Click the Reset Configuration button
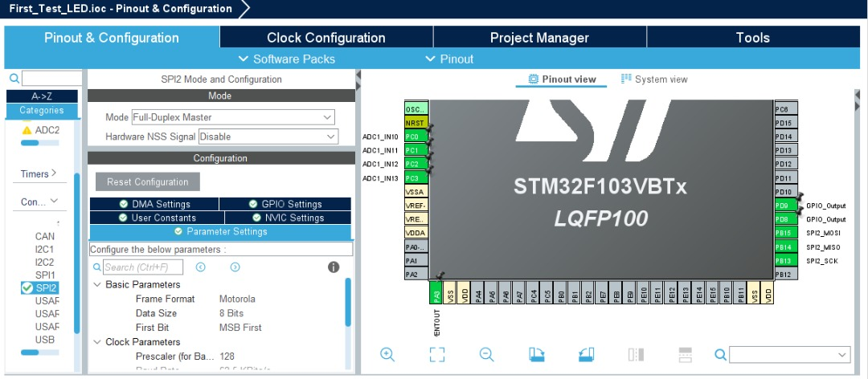The height and width of the screenshot is (379, 868). pyautogui.click(x=147, y=182)
